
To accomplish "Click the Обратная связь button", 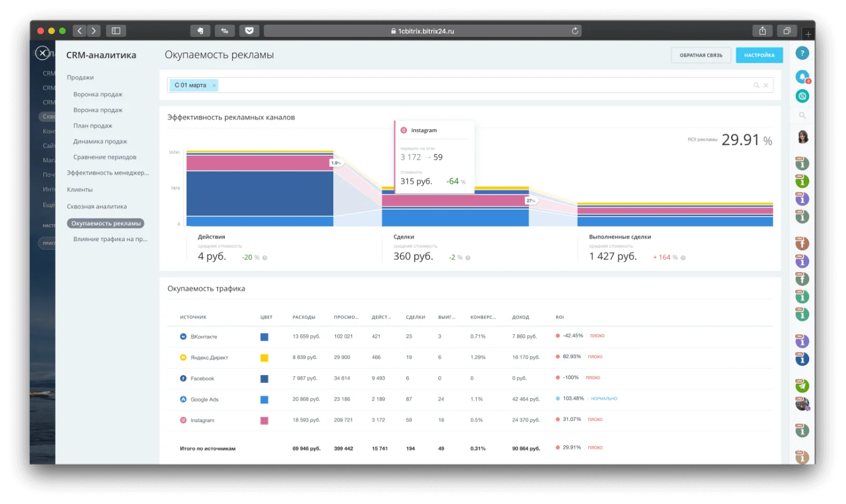I will [x=701, y=55].
